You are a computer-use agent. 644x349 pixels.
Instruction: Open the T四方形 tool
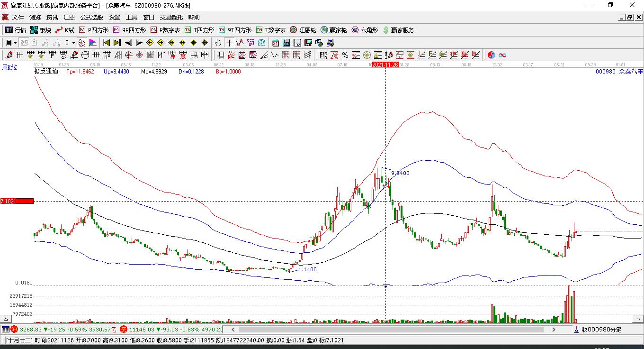coord(199,30)
